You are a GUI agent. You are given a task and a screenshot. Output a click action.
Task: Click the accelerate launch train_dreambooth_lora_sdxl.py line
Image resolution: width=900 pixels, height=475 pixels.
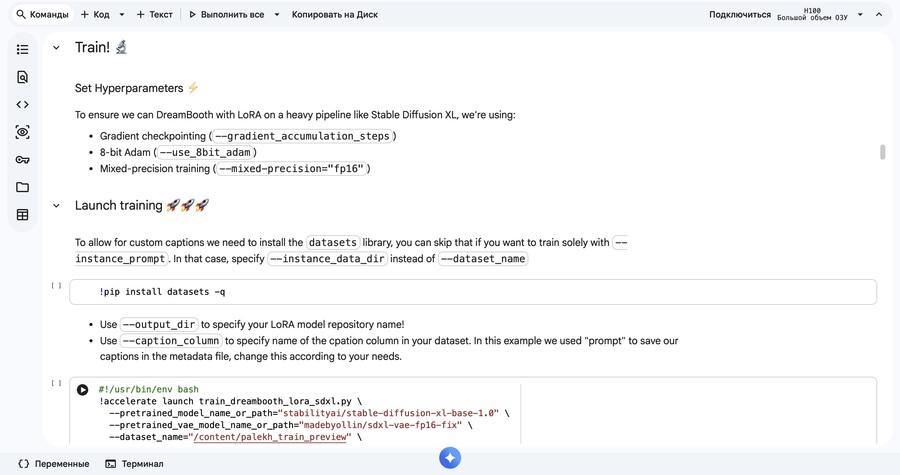[230, 401]
